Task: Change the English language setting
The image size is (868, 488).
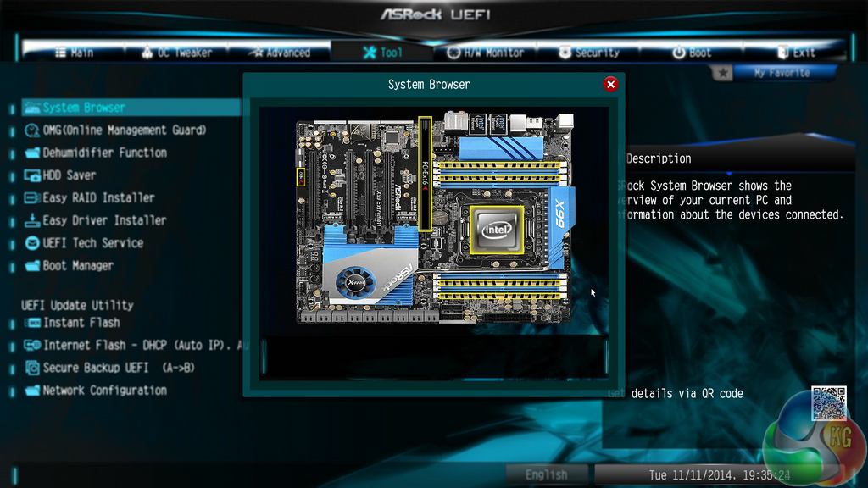Action: pos(547,474)
